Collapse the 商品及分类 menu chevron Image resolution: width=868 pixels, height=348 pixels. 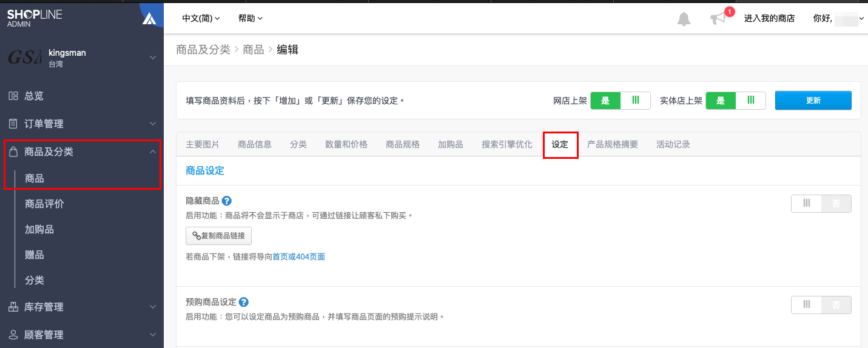pyautogui.click(x=153, y=152)
